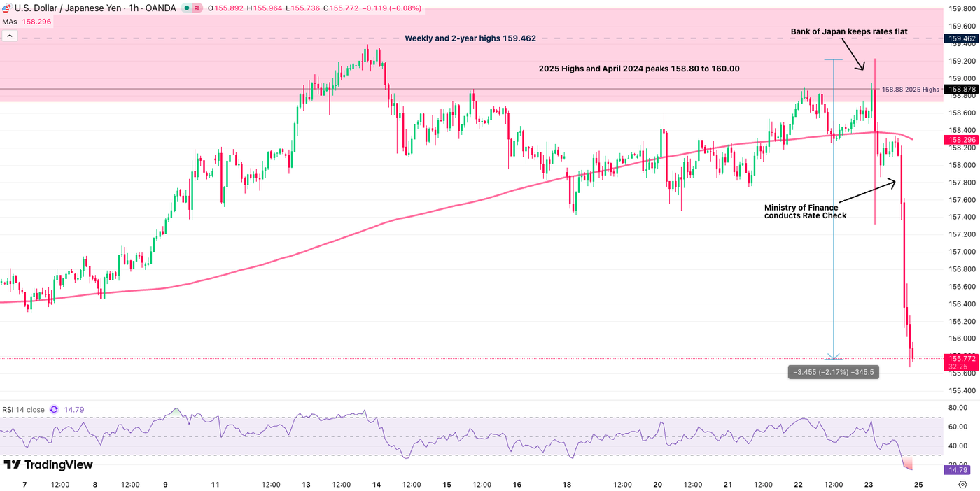The width and height of the screenshot is (980, 491).
Task: Click the Bank of Japan keeps rates flat annotation
Action: pyautogui.click(x=849, y=31)
